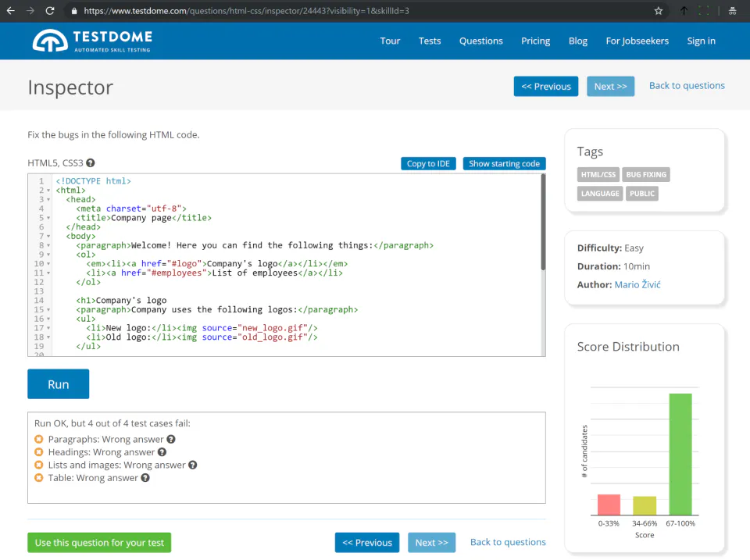This screenshot has width=750, height=560.
Task: Click 'Run OK, but 4 out of 4' message
Action: coord(112,423)
